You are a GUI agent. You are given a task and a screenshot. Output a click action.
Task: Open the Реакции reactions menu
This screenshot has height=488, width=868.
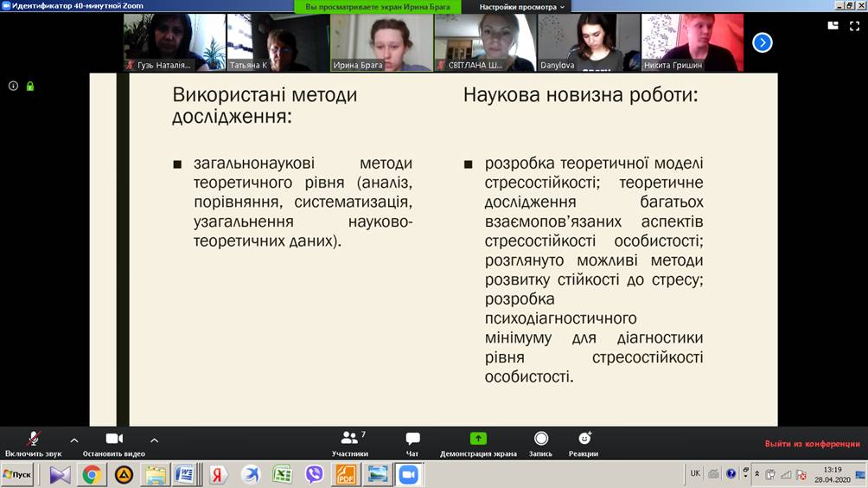[584, 443]
